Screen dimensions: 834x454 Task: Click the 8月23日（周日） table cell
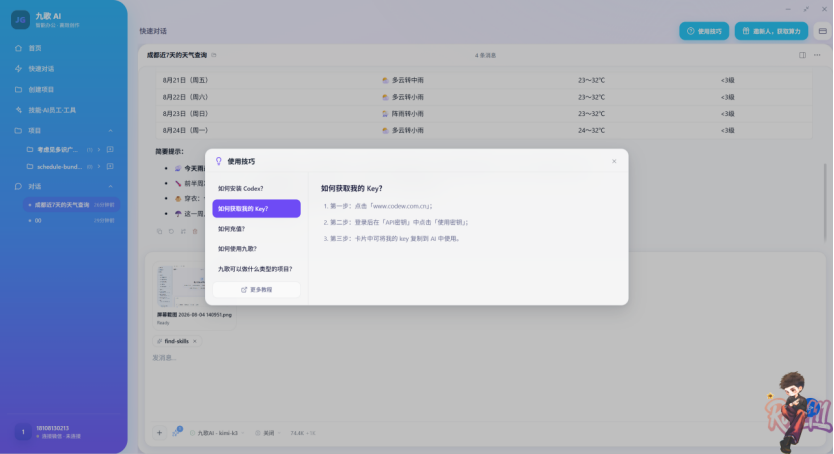tap(185, 114)
